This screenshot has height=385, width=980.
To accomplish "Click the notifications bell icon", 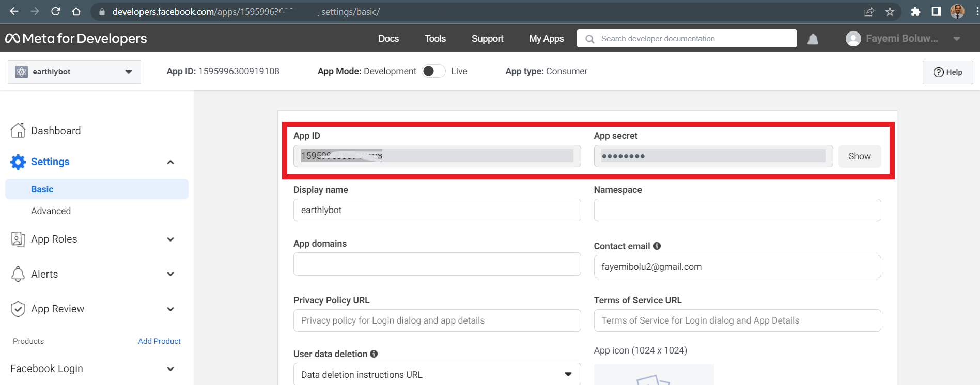I will click(x=813, y=39).
